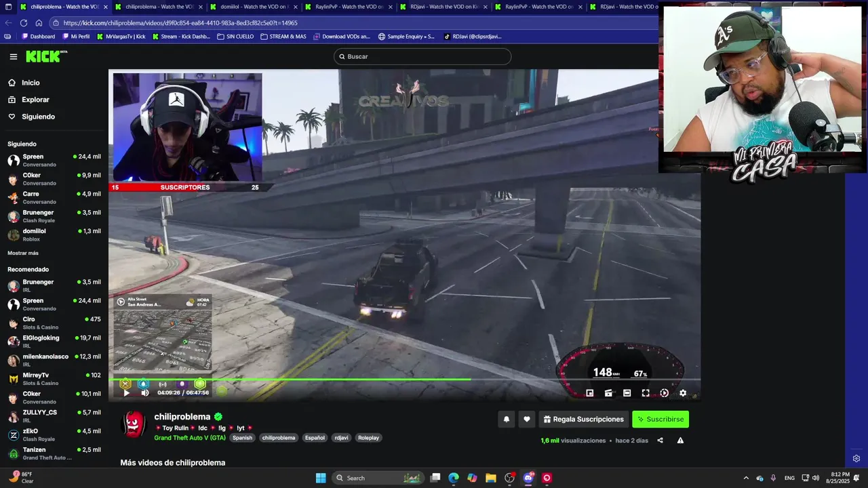Screen dimensions: 868x488
Task: Select the rdjavi tag
Action: click(341, 438)
